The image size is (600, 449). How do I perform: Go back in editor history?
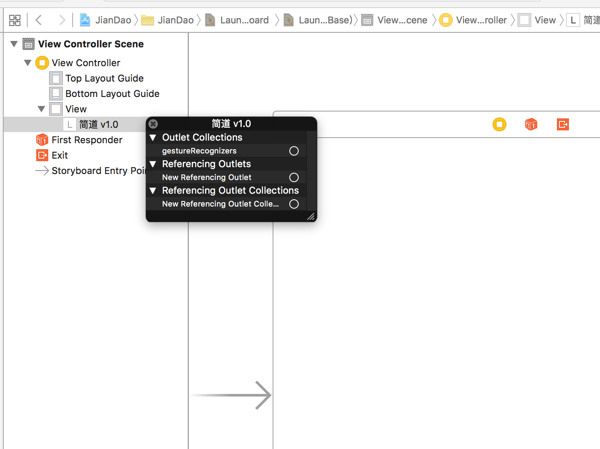click(x=39, y=20)
